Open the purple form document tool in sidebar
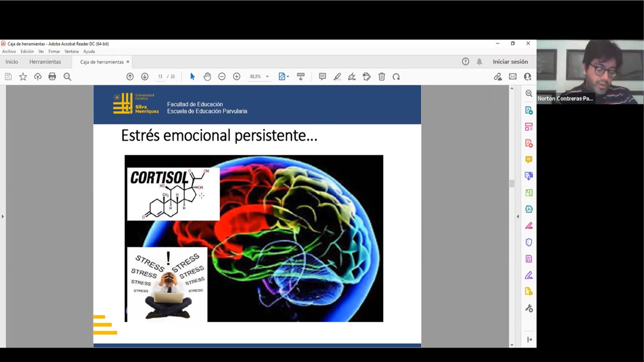 click(529, 259)
